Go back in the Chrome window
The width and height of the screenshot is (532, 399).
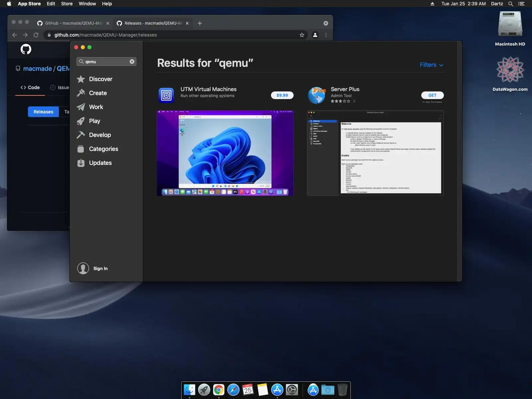pos(15,35)
